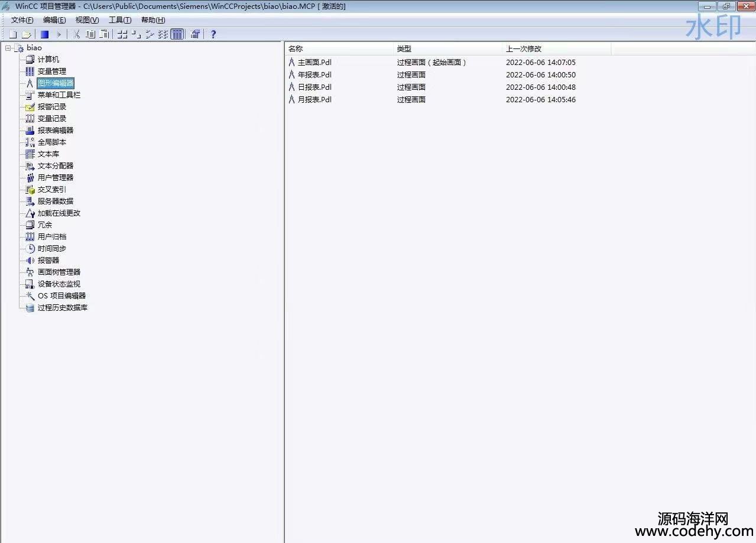Click the 计算机 computer icon
This screenshot has width=756, height=543.
(x=30, y=60)
